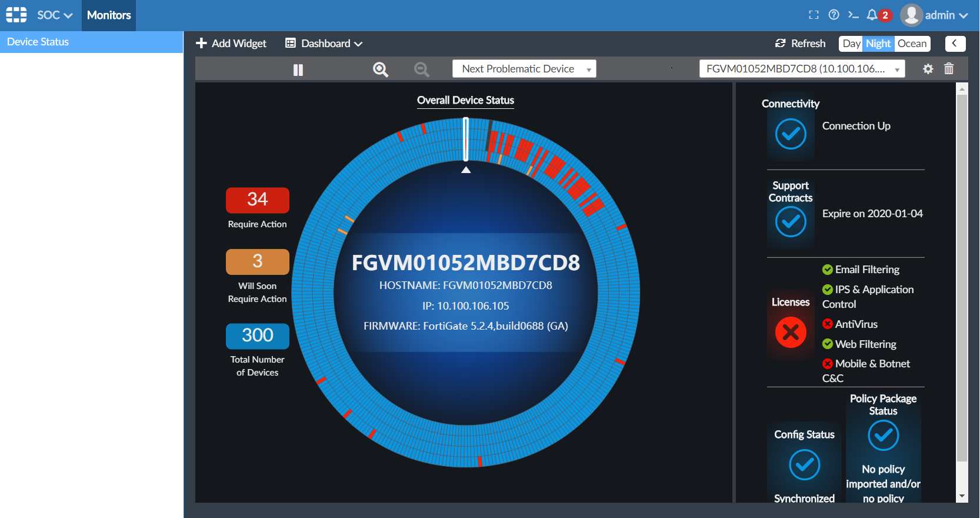Open the CLI console icon

853,15
